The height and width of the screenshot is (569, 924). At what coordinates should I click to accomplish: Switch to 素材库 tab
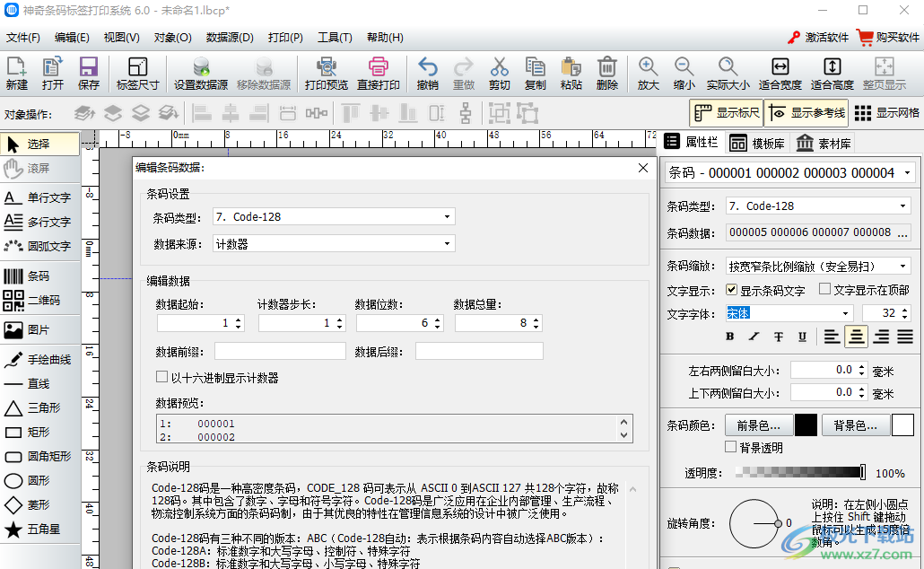point(824,144)
